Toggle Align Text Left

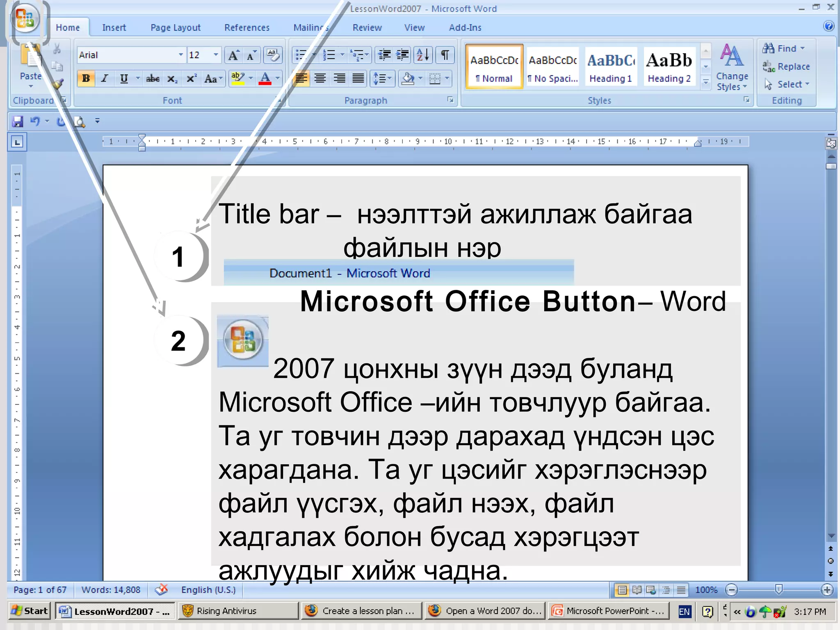coord(301,78)
